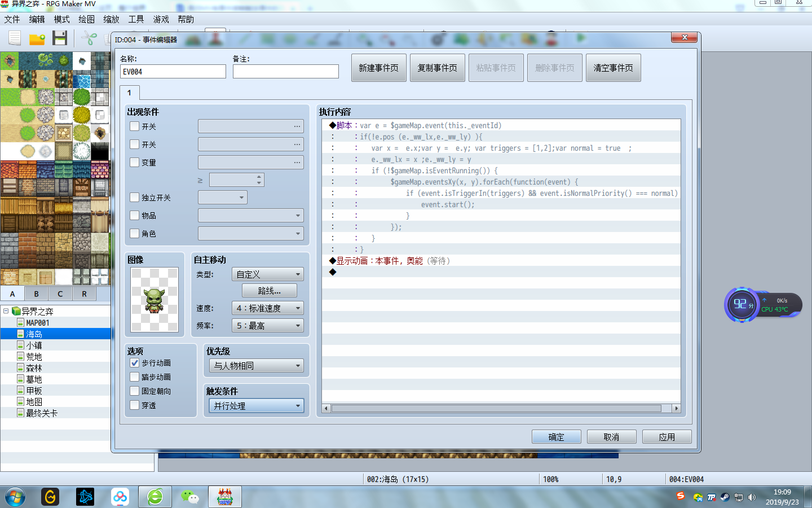Open the 类型 movement type dropdown
This screenshot has height=508, width=812.
268,274
